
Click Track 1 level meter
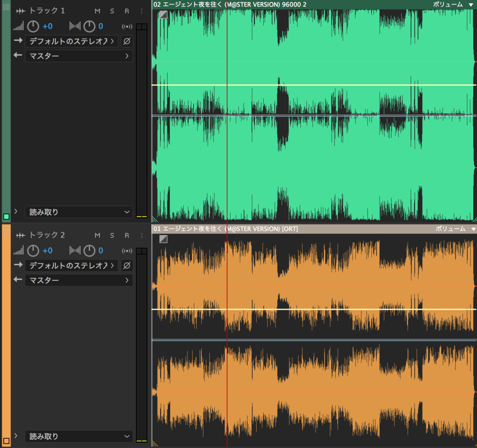click(142, 121)
